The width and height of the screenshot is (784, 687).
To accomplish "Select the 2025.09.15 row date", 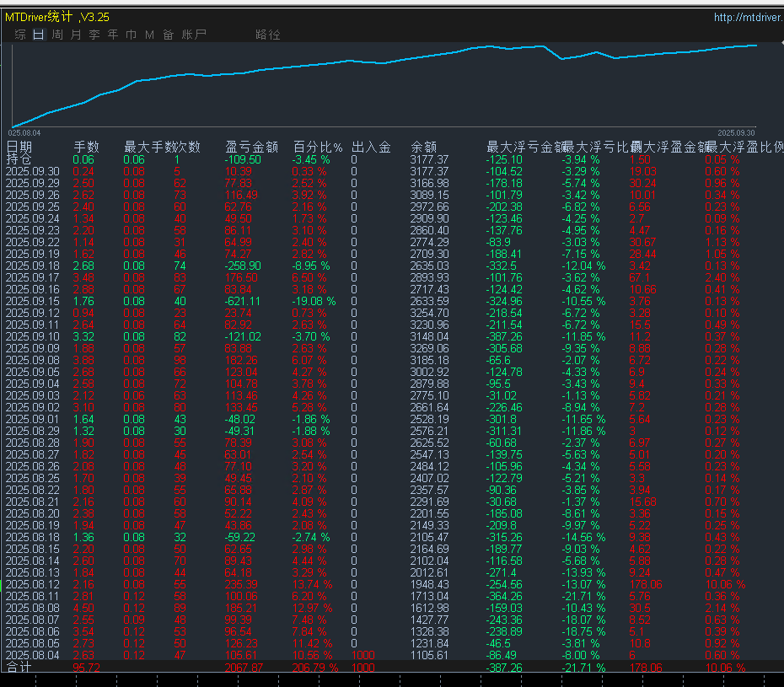I will click(x=33, y=301).
